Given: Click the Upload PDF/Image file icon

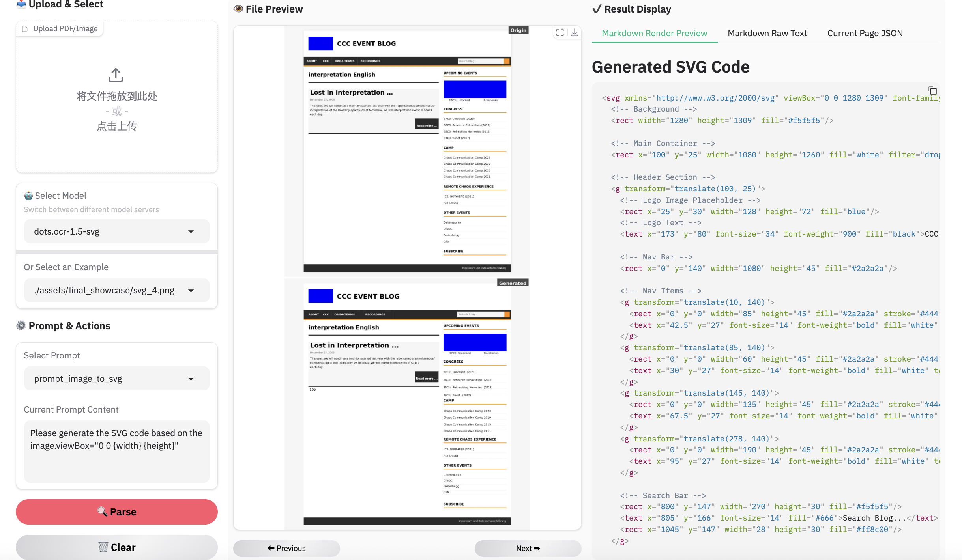Looking at the screenshot, I should click(x=25, y=29).
